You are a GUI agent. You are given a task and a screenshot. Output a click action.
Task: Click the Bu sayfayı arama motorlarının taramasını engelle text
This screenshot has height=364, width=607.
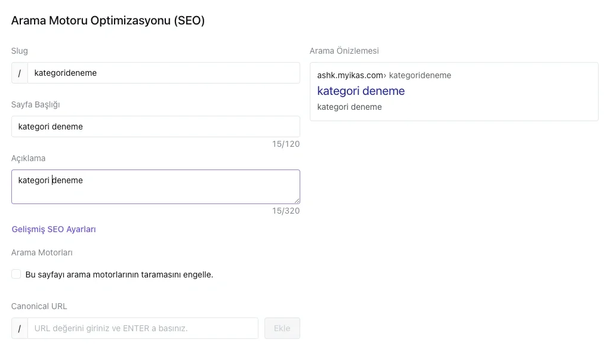tap(119, 274)
